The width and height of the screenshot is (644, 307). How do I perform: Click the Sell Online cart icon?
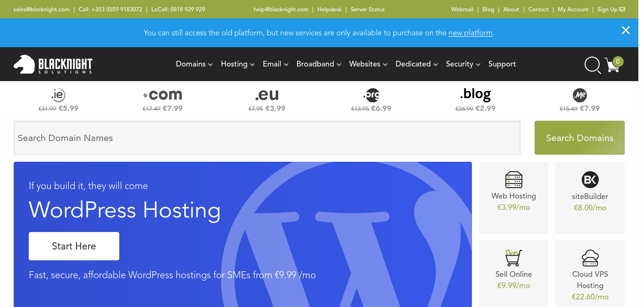[513, 258]
